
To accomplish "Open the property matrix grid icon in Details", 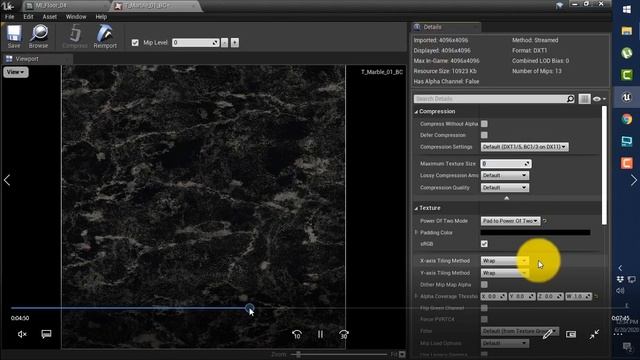I will point(584,99).
